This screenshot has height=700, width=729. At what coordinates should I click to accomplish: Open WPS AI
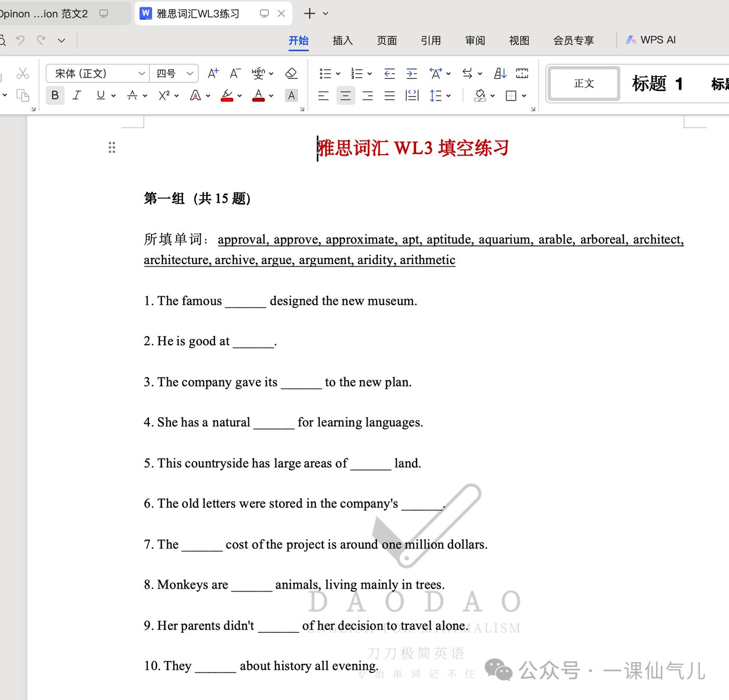651,40
